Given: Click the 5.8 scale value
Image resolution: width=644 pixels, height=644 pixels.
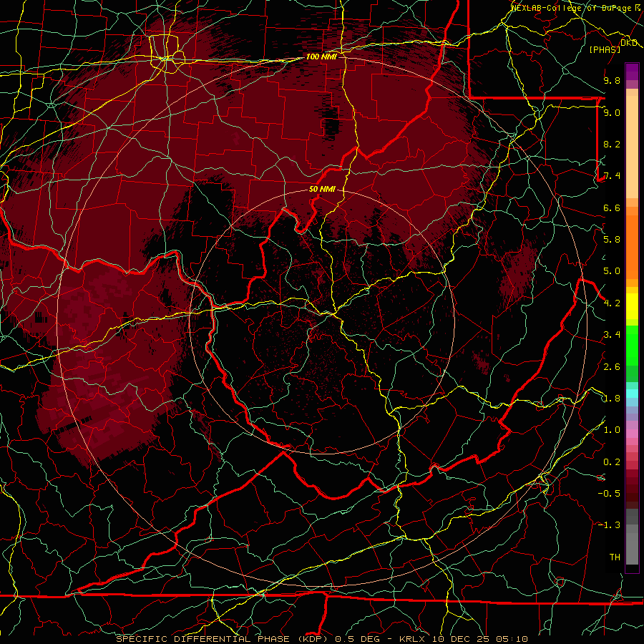Looking at the screenshot, I should (612, 239).
